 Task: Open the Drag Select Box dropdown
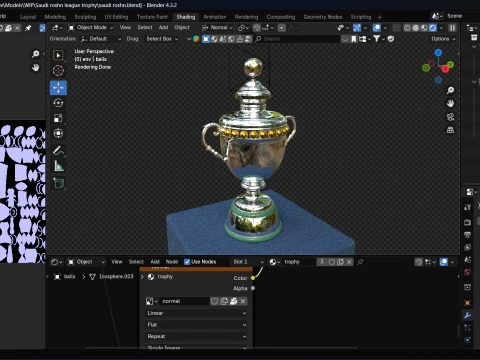(162, 39)
